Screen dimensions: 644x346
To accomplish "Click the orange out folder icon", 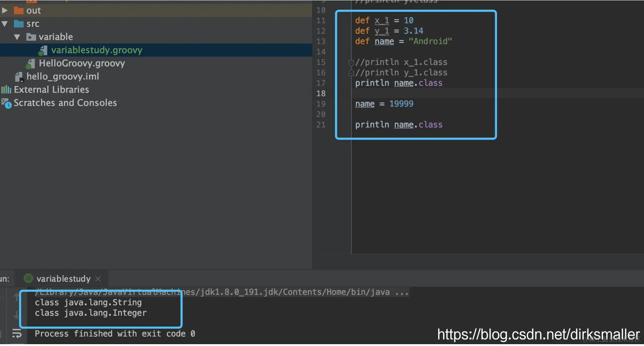I will (19, 11).
